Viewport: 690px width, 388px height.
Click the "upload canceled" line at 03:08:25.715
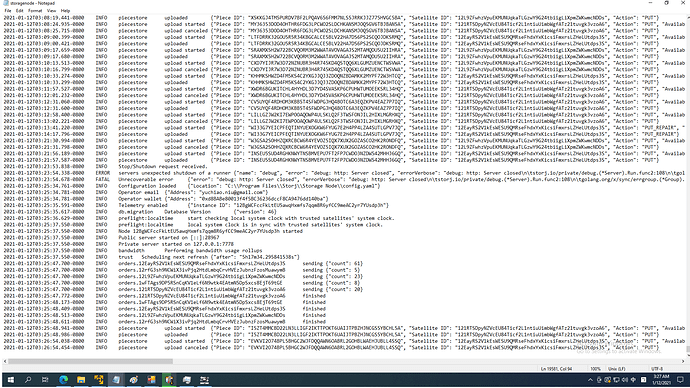pyautogui.click(x=331, y=31)
